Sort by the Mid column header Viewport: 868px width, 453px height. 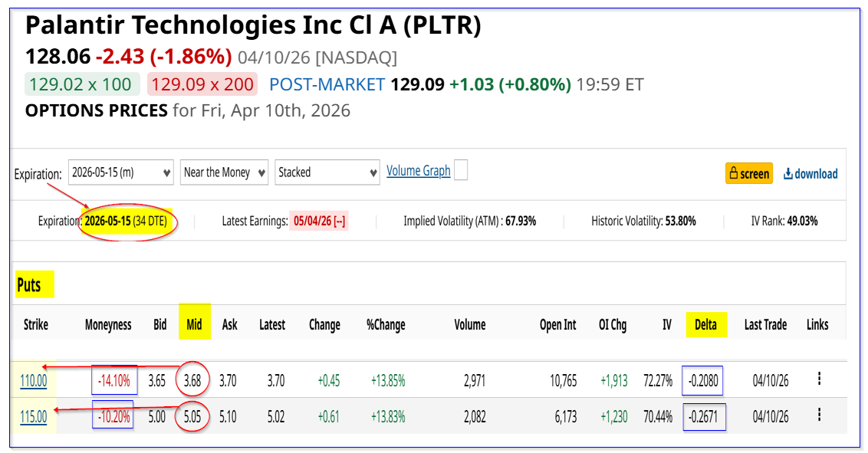point(194,324)
